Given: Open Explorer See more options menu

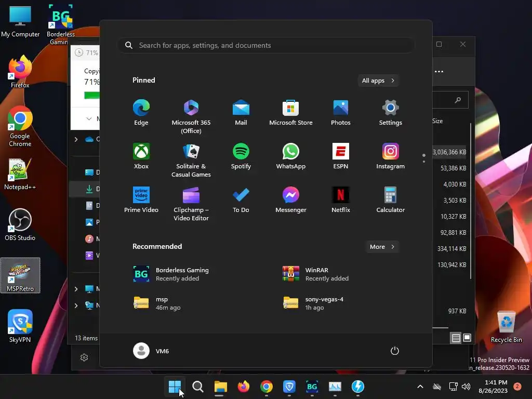Looking at the screenshot, I should (x=439, y=72).
